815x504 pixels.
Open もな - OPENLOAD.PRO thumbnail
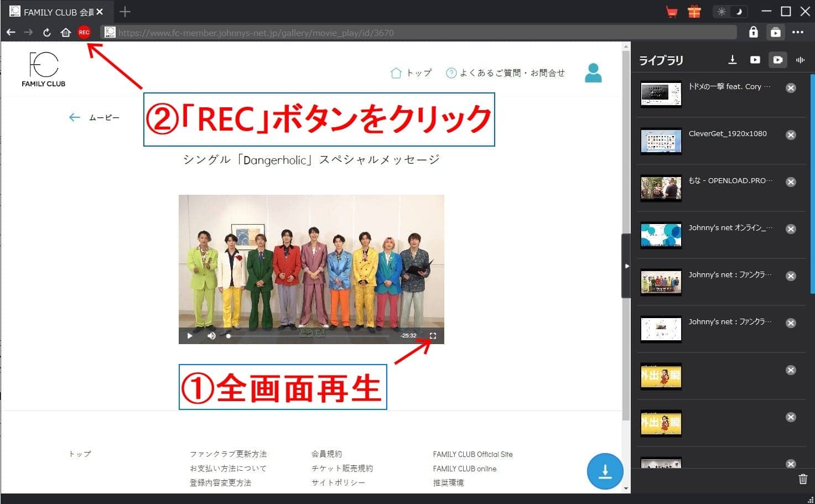click(661, 189)
